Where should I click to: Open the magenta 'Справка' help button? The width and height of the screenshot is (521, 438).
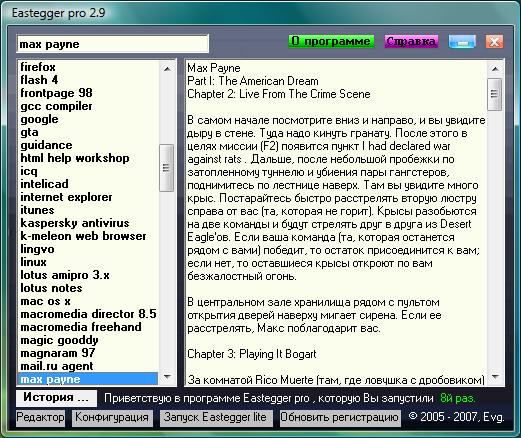[411, 41]
